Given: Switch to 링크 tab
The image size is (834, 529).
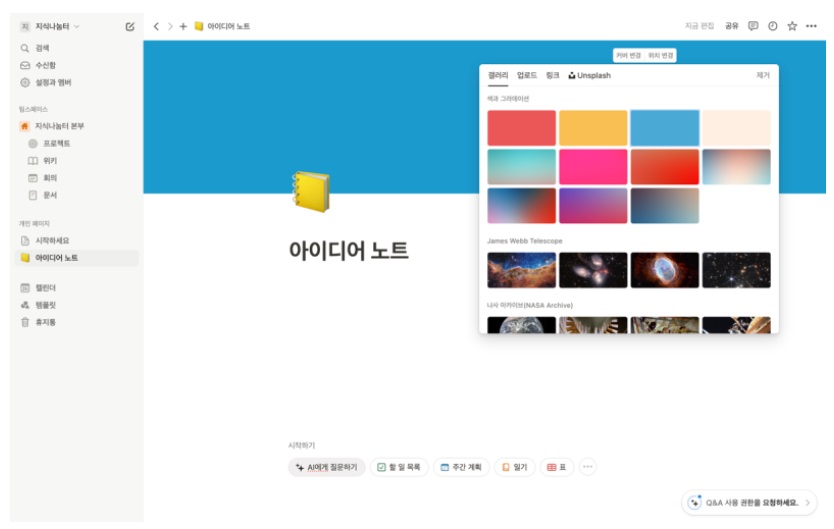Looking at the screenshot, I should pos(553,75).
